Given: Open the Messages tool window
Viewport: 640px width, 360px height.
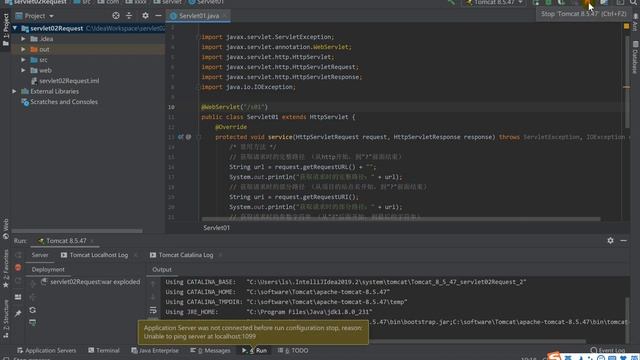Looking at the screenshot, I should [210, 351].
